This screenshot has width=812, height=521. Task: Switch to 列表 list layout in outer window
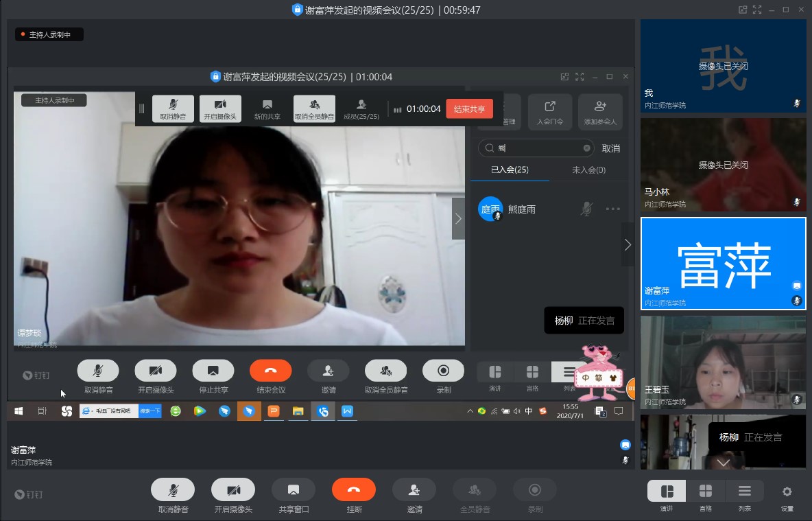(744, 491)
